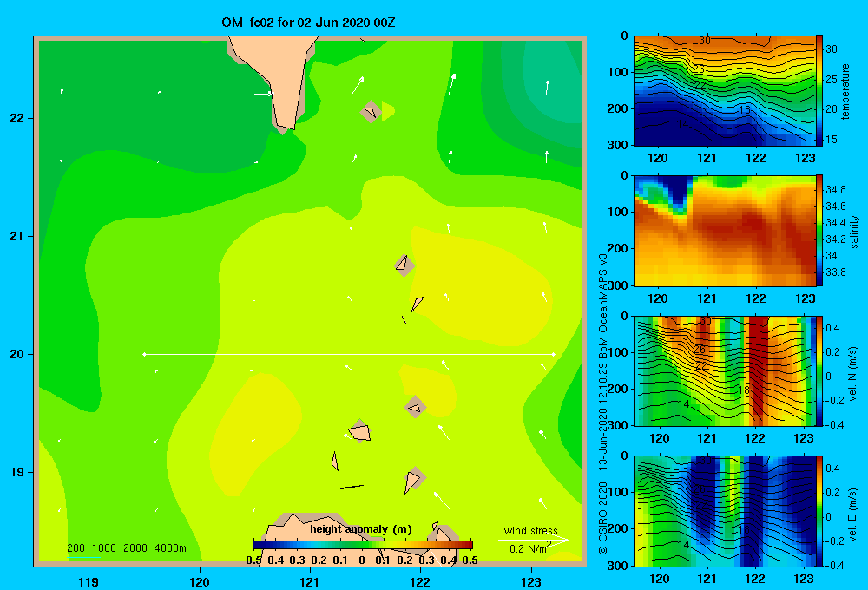
Task: Click latitude label 21 on main map
Action: point(17,236)
